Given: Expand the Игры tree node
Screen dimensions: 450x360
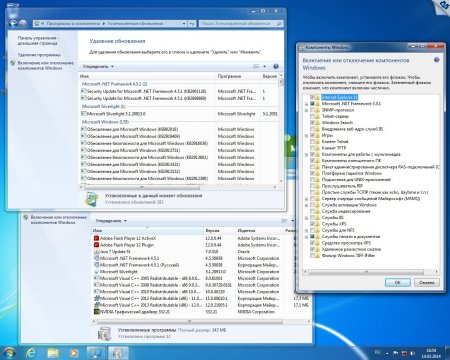Looking at the screenshot, I should coord(306,135).
